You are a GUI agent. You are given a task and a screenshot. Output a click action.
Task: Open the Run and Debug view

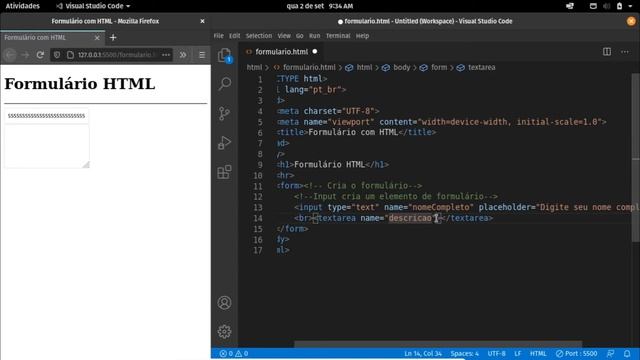pyautogui.click(x=224, y=142)
